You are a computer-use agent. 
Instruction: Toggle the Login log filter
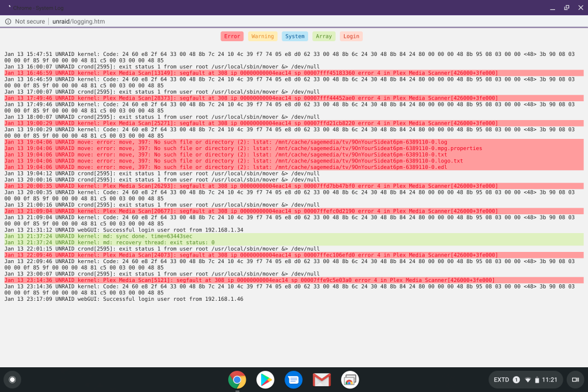[351, 36]
